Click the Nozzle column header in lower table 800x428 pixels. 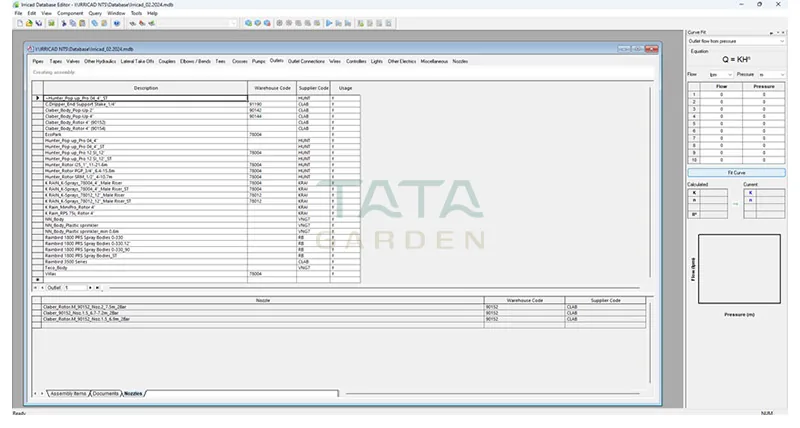tap(263, 300)
